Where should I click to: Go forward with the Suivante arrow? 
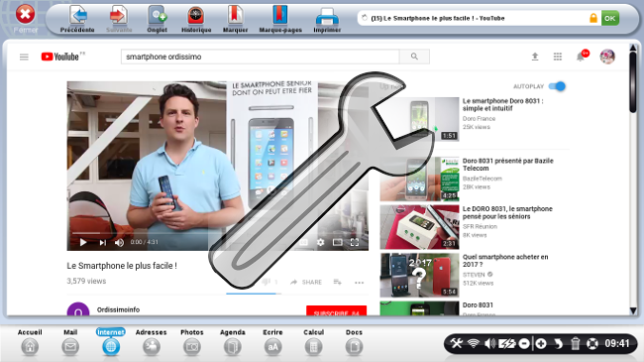tap(119, 19)
